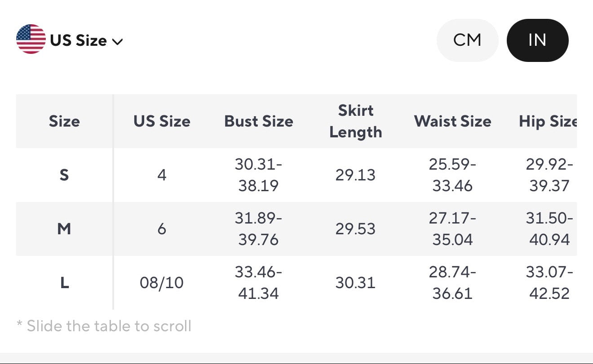Select the size S row

[x=64, y=175]
